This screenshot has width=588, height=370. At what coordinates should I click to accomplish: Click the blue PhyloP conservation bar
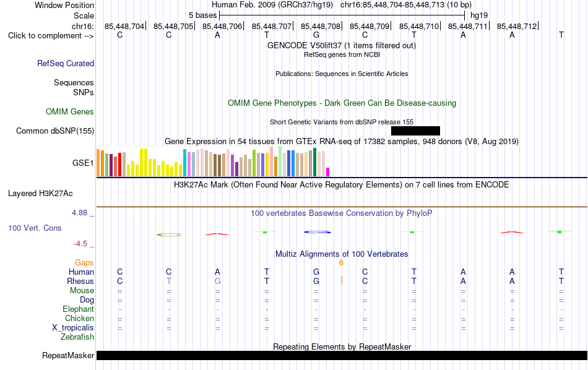click(318, 232)
